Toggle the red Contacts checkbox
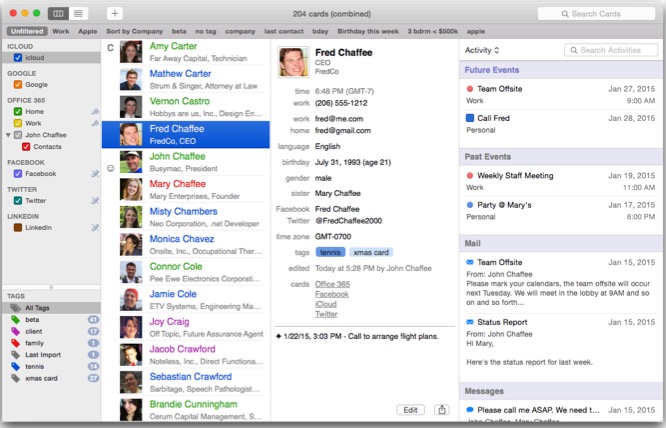 point(26,146)
